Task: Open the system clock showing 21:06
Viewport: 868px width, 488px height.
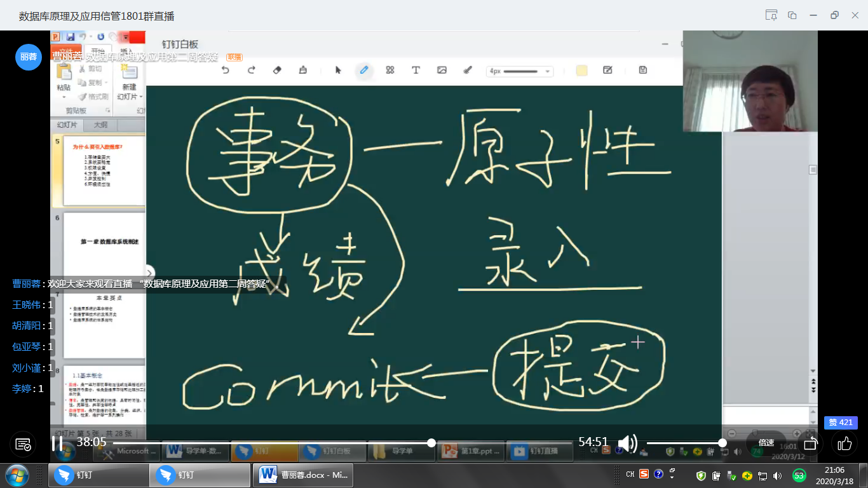Action: click(834, 475)
